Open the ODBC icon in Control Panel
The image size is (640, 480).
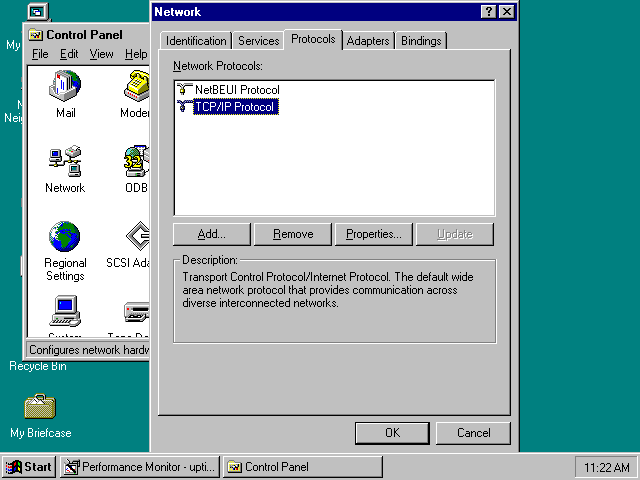[x=137, y=161]
